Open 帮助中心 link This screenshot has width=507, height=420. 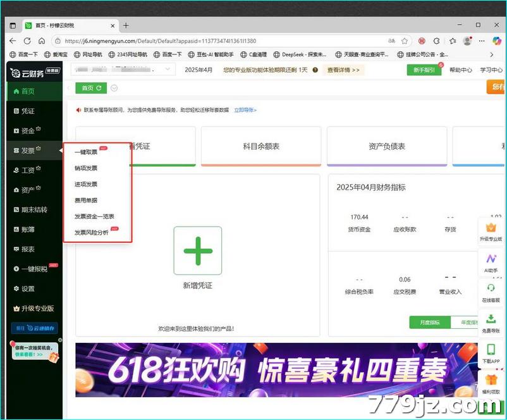[461, 70]
